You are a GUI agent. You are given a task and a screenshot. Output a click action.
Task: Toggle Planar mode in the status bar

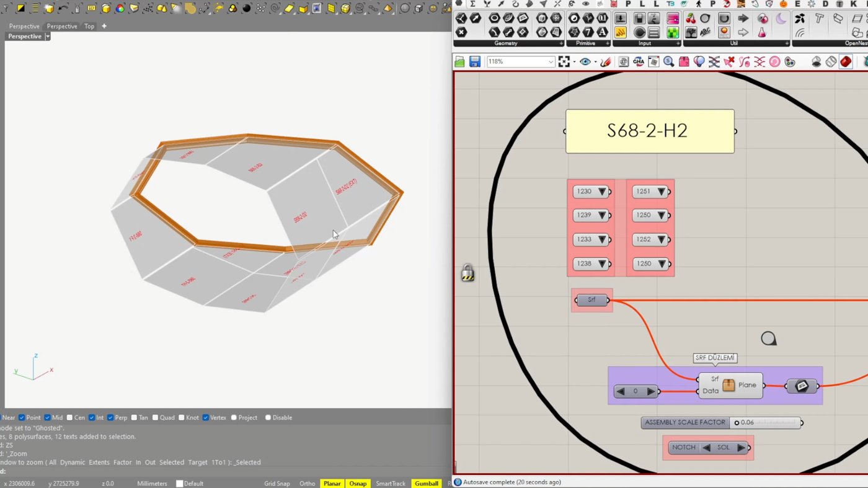332,484
